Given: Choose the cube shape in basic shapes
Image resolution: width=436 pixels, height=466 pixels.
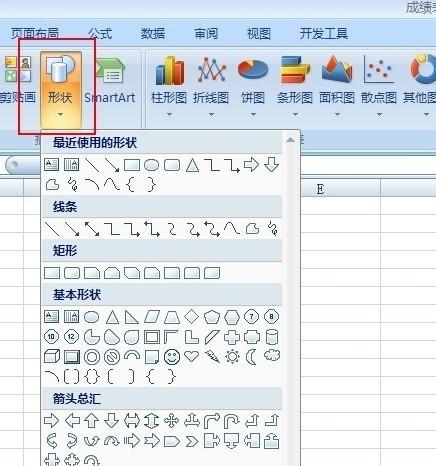Looking at the screenshot, I should click(x=52, y=357).
